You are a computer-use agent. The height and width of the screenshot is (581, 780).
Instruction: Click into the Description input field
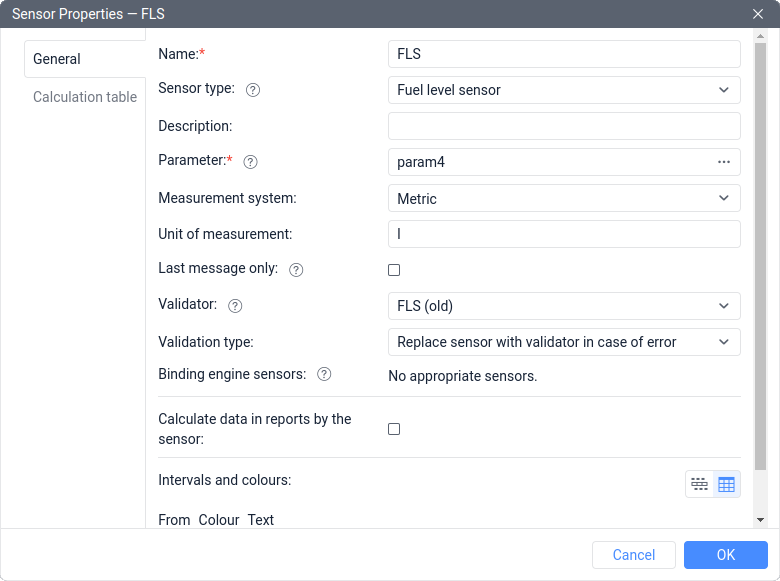point(564,126)
